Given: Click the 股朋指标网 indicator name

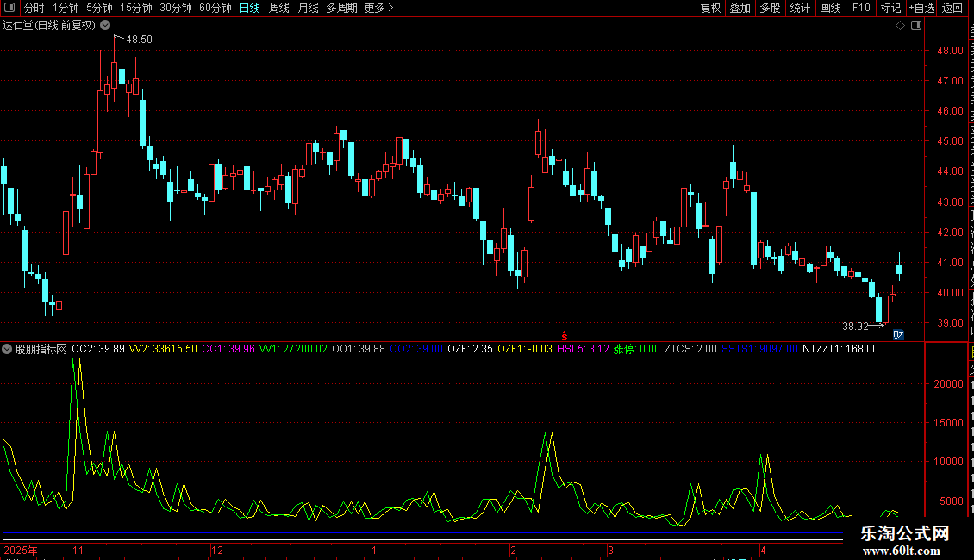Looking at the screenshot, I should click(x=41, y=349).
